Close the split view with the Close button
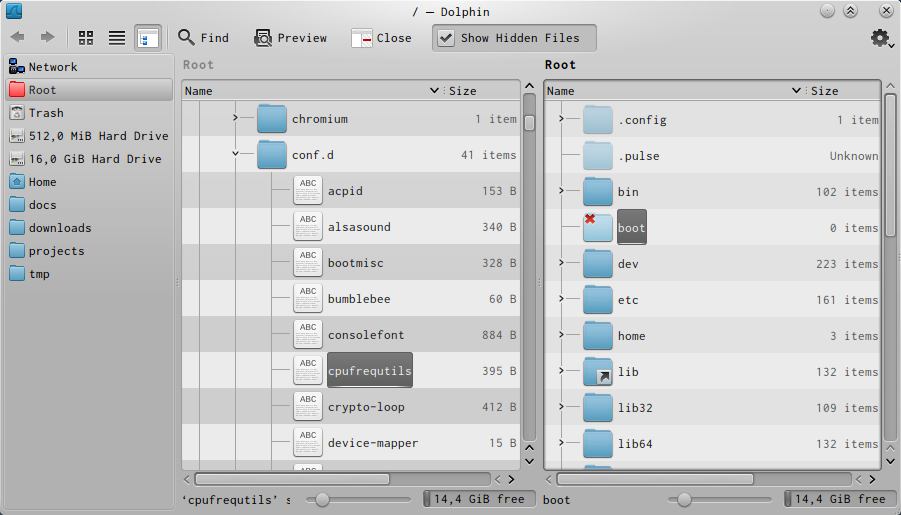This screenshot has width=901, height=515. 382,38
